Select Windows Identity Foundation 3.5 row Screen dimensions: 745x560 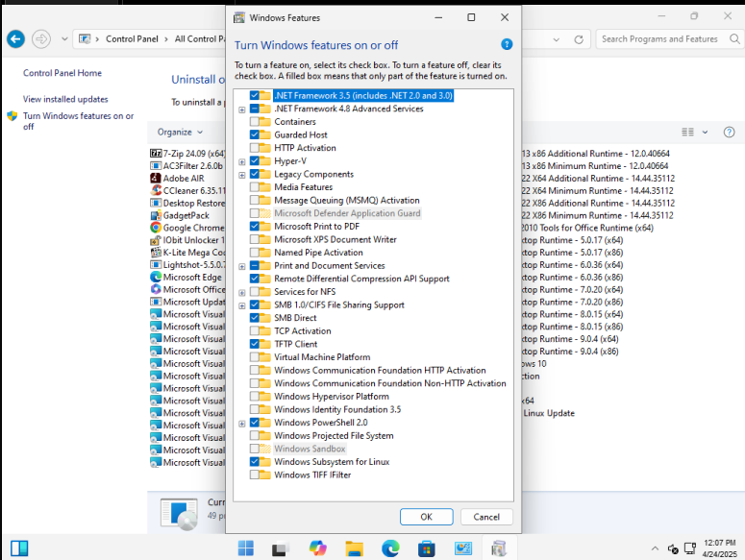pos(337,409)
